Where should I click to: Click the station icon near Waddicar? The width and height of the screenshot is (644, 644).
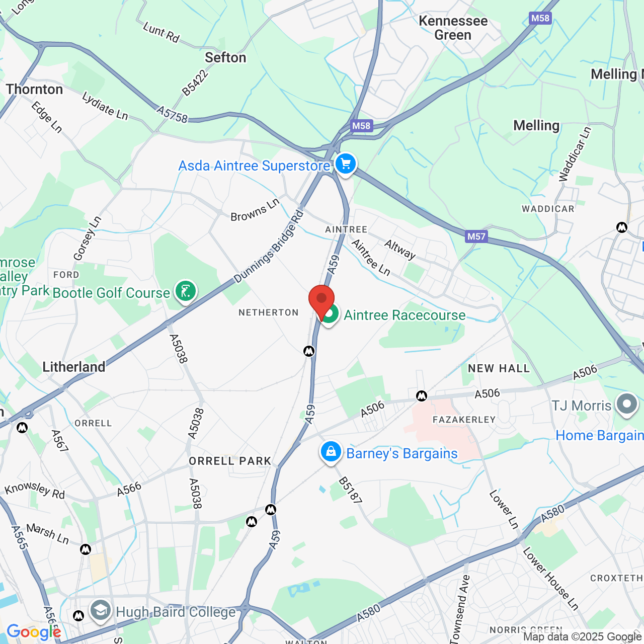coord(622,227)
